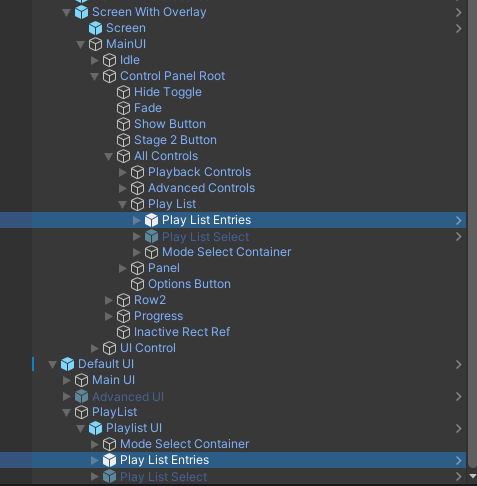Click the GameObject icon next to Fade
Screen dimensions: 477x486
pyautogui.click(x=123, y=108)
